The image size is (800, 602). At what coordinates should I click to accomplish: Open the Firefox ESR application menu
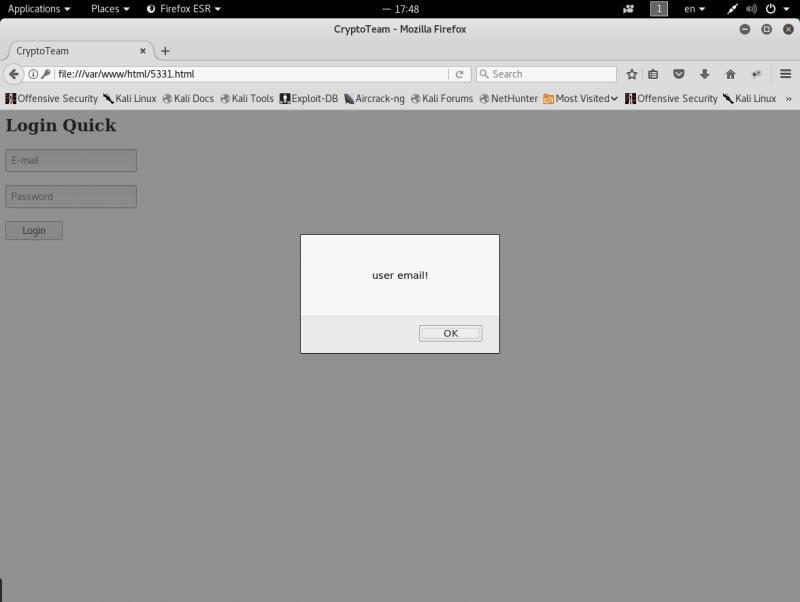pos(184,9)
